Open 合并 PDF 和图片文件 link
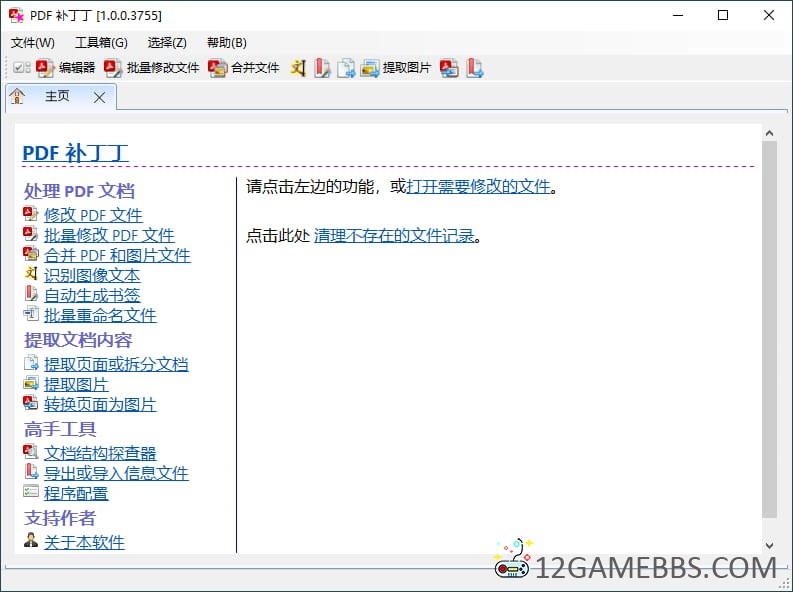Viewport: 793px width, 592px height. point(117,255)
